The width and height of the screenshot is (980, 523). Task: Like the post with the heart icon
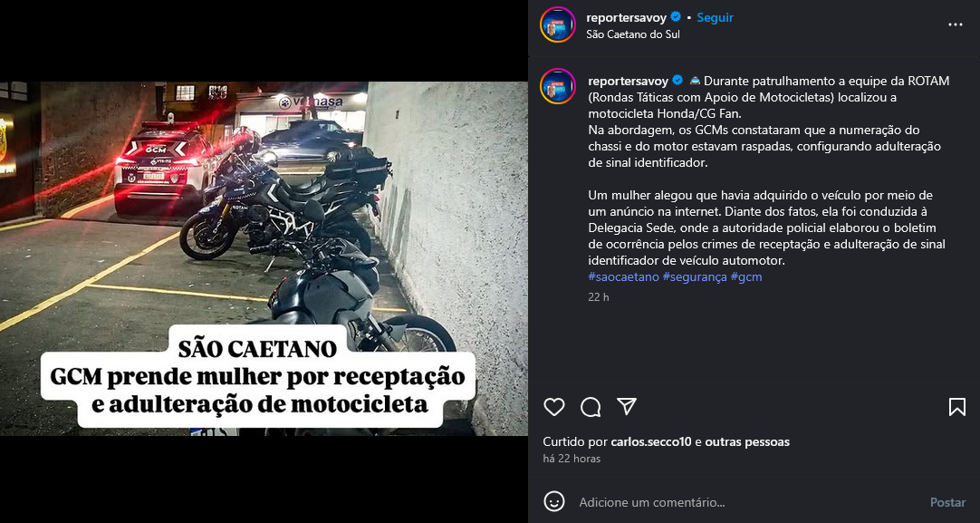(553, 407)
